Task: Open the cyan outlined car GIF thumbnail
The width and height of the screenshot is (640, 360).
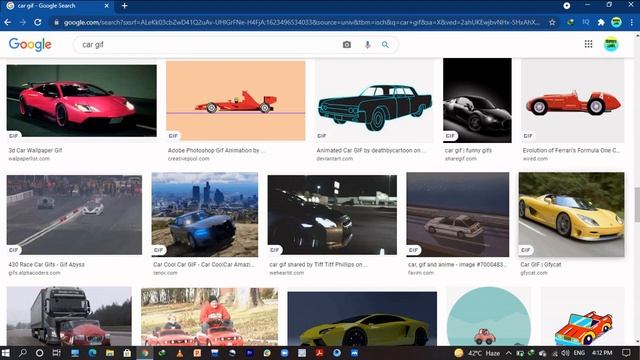Action: tap(374, 101)
